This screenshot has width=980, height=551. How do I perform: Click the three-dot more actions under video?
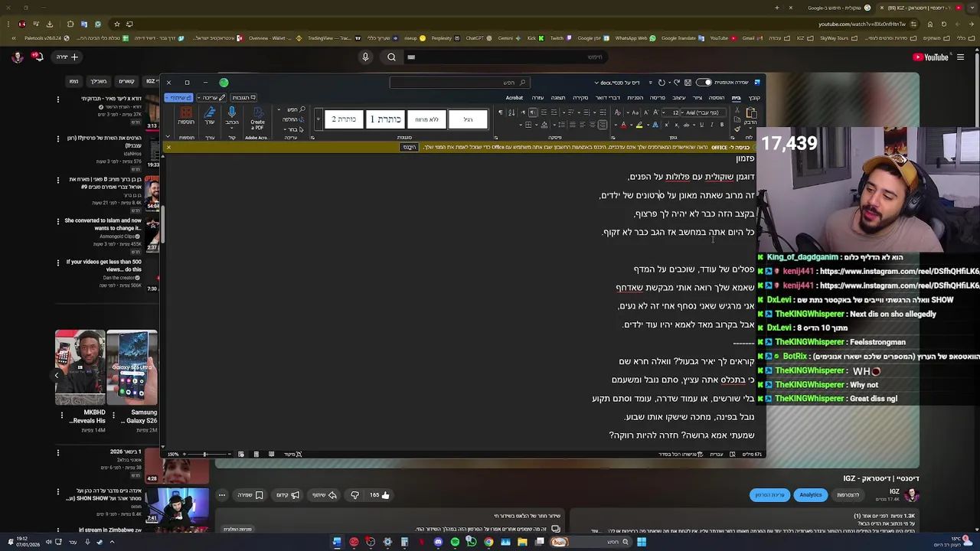[x=221, y=495]
